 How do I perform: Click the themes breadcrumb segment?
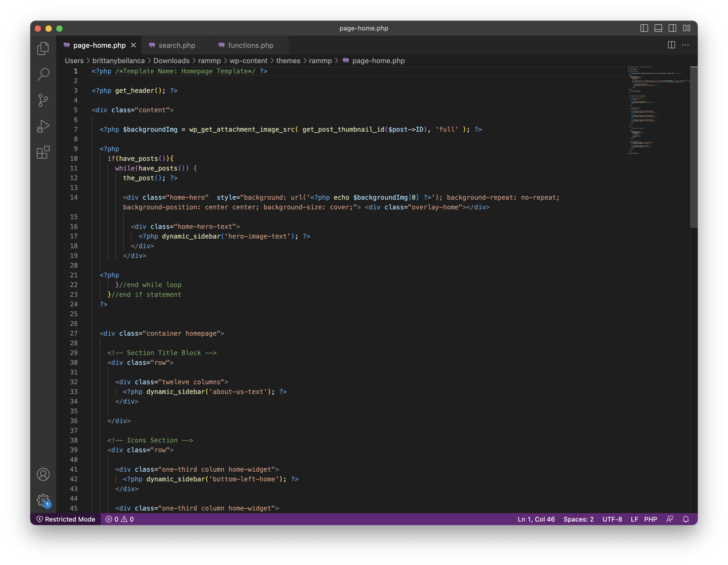(x=288, y=61)
